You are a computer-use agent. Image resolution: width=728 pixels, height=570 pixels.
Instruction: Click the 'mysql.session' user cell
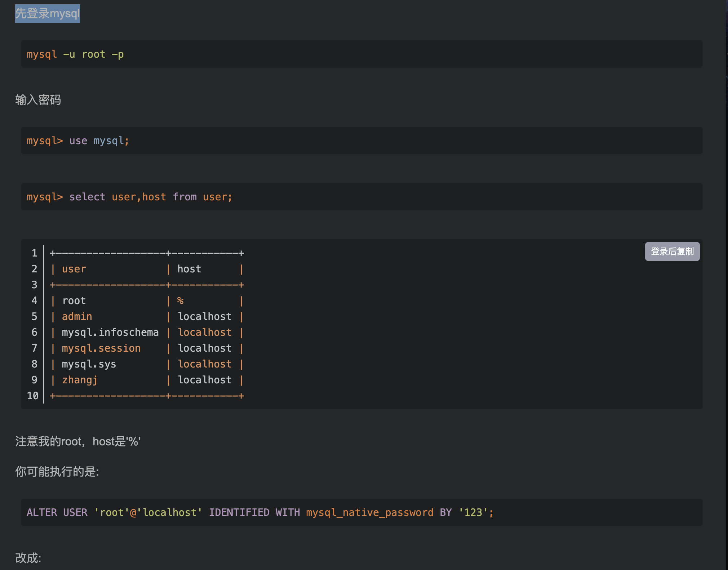tap(101, 348)
